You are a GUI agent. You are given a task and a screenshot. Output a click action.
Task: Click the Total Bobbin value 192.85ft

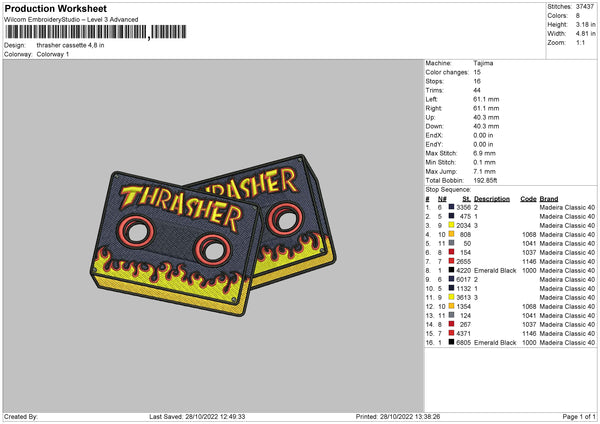click(485, 181)
